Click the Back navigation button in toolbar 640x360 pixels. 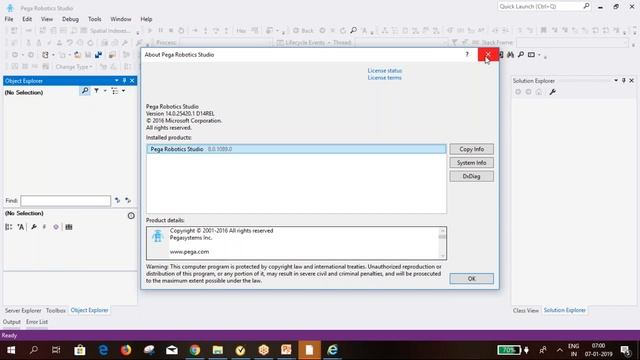tap(303, 31)
